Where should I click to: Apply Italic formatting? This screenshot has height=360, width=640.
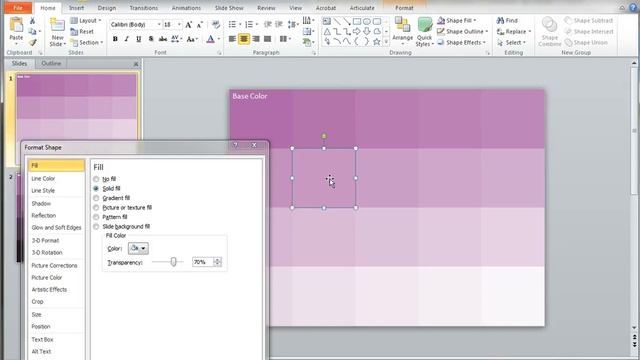point(127,39)
